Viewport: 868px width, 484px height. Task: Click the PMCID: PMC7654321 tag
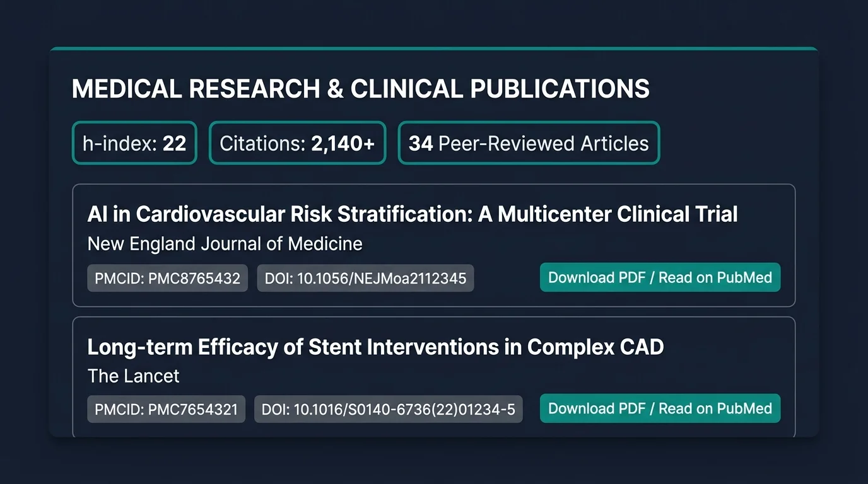166,409
